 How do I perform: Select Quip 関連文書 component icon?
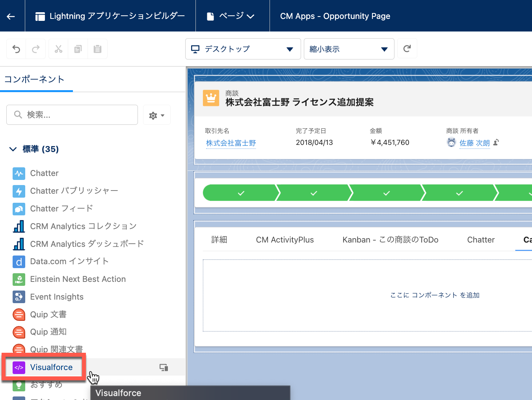coord(19,349)
